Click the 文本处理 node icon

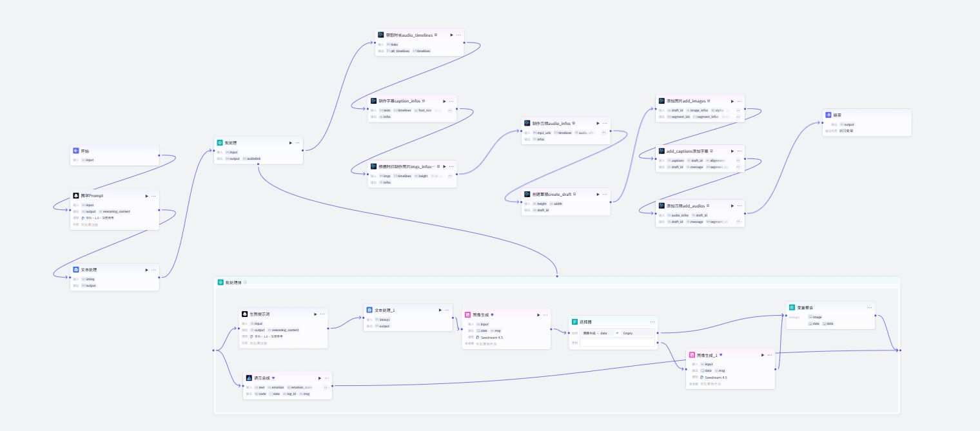pos(76,270)
